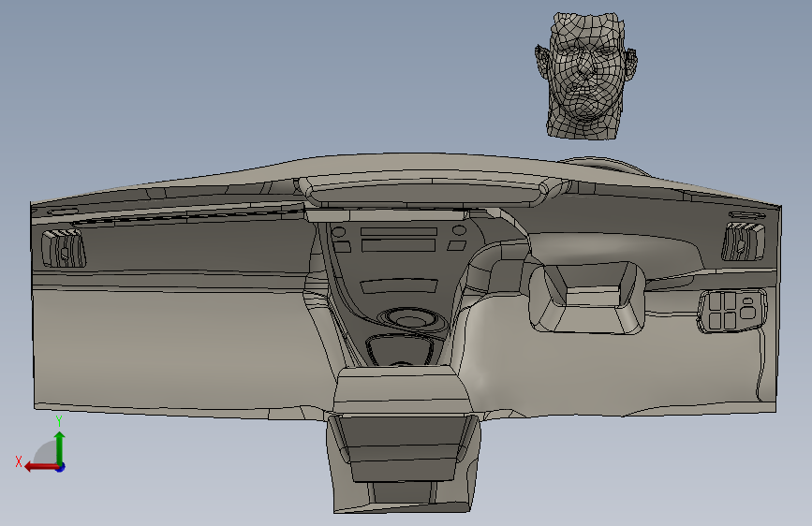Click the green Y axis arrow
812x526 pixels.
click(60, 447)
